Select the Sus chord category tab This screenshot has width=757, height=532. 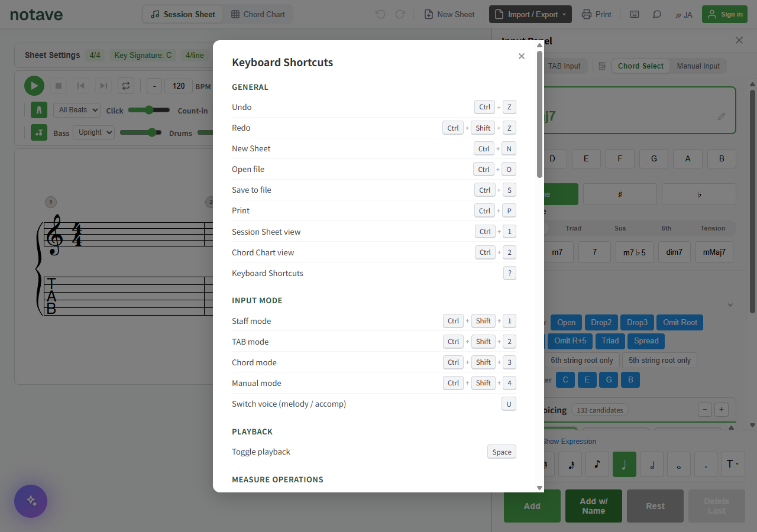tap(620, 228)
